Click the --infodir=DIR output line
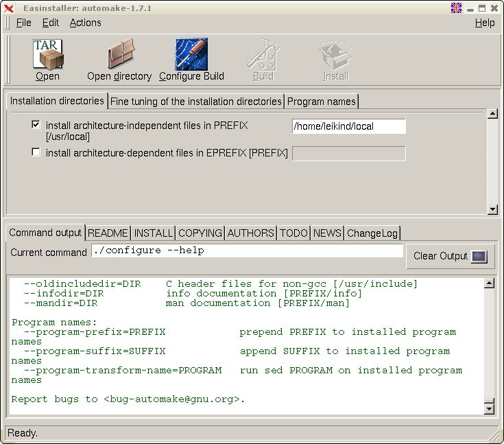Image resolution: width=504 pixels, height=444 pixels. coord(193,294)
